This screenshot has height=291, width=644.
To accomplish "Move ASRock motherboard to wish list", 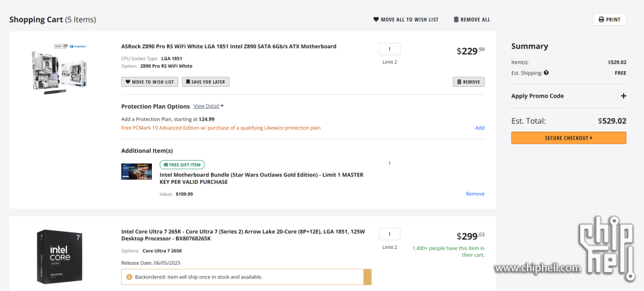I will [x=149, y=82].
